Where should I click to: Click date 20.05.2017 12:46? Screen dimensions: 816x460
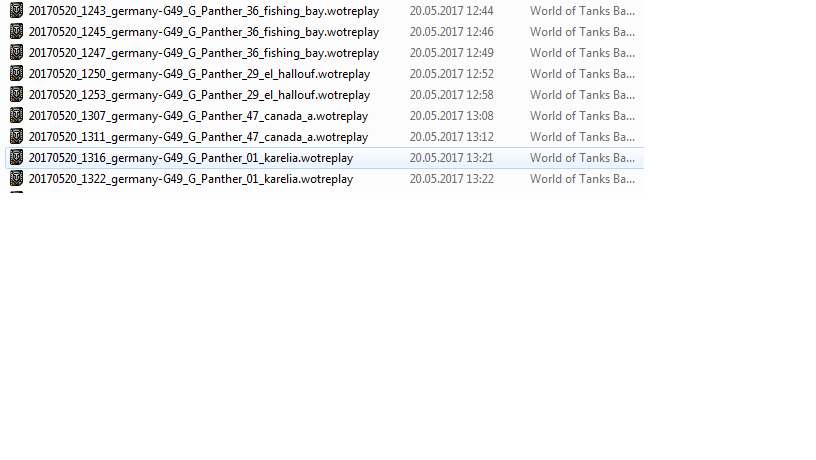tap(452, 32)
